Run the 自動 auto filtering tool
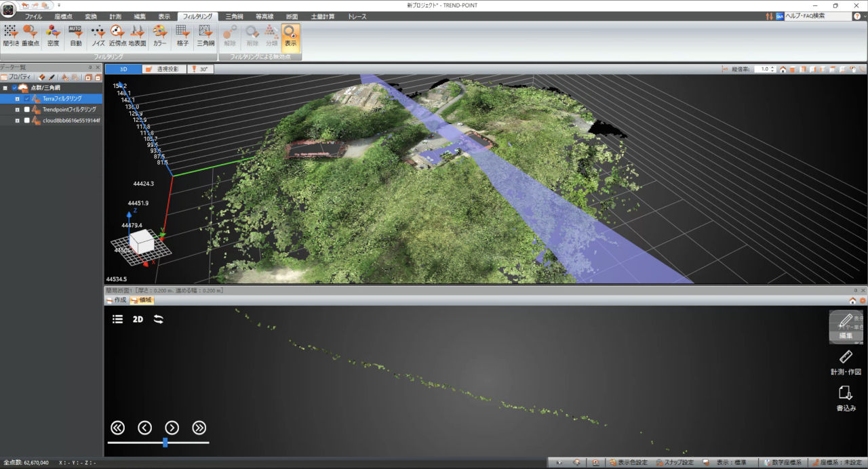The image size is (868, 469). [x=75, y=36]
